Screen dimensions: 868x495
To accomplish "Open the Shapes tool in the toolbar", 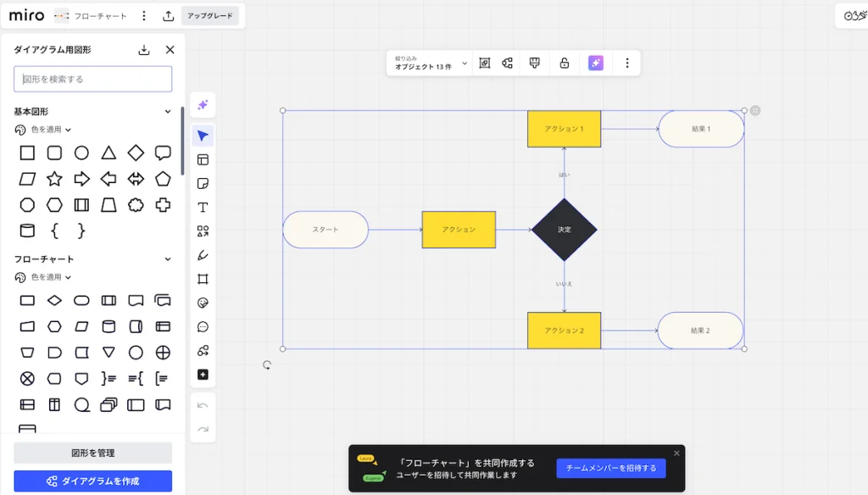I will 203,231.
